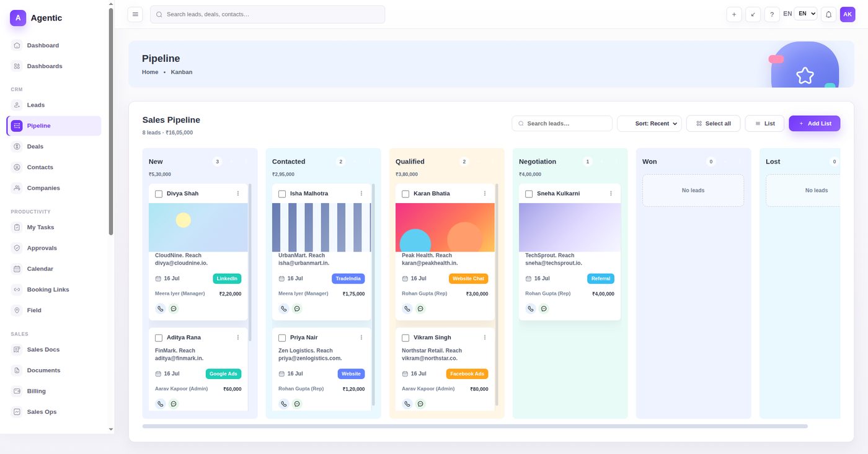The image size is (868, 454).
Task: Go to Deals in the sidebar
Action: [54, 147]
